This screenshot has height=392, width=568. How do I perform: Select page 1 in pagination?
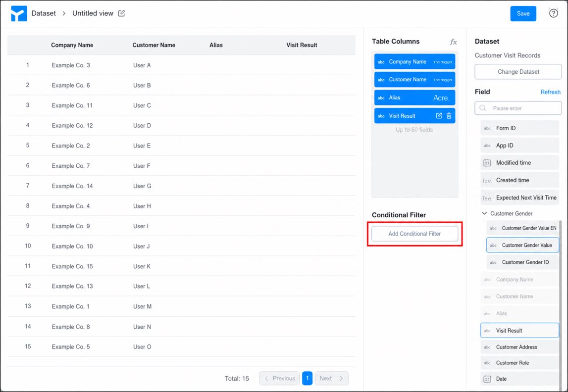(307, 378)
